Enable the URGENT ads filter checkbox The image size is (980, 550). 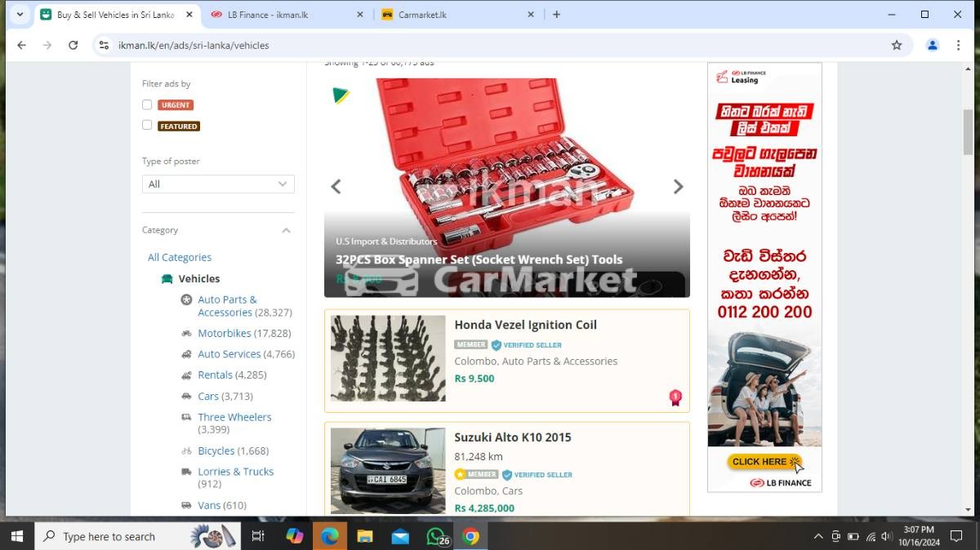[x=147, y=104]
